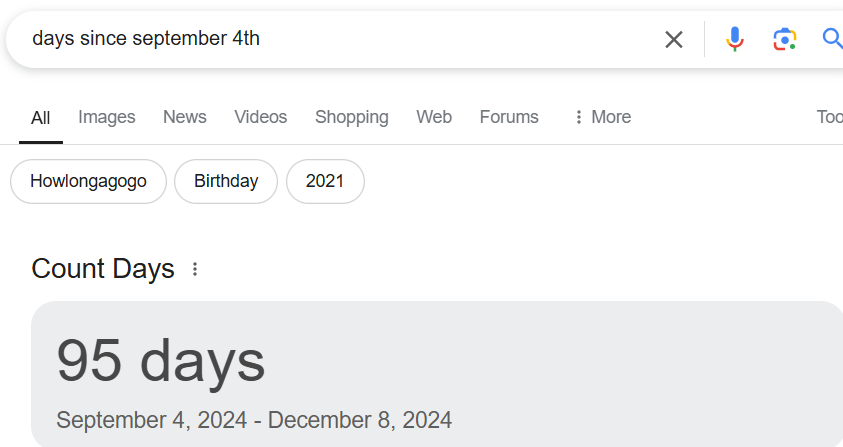Select the 2021 suggestion chip

[325, 181]
